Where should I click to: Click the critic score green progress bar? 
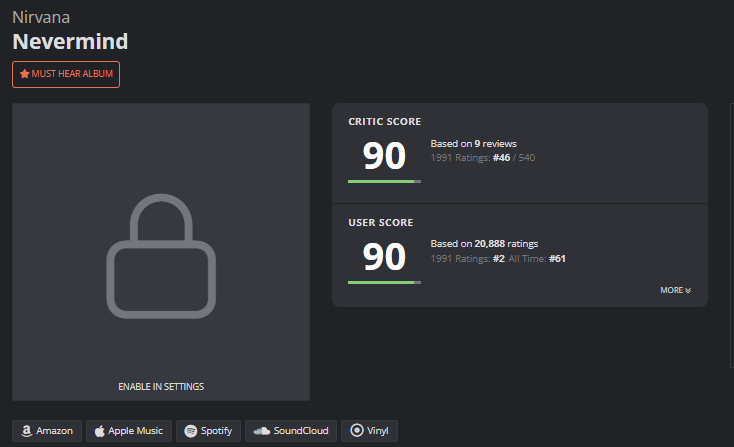click(x=384, y=181)
